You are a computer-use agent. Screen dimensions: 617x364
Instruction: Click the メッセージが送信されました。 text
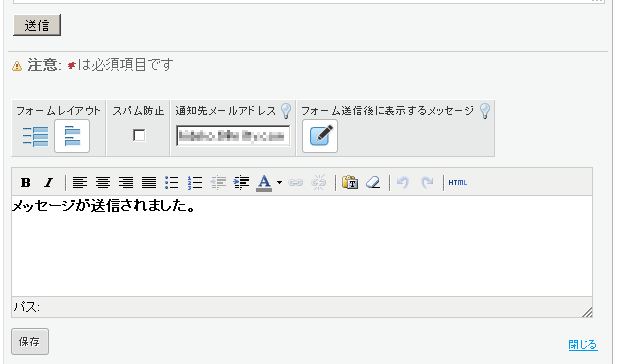pyautogui.click(x=103, y=206)
